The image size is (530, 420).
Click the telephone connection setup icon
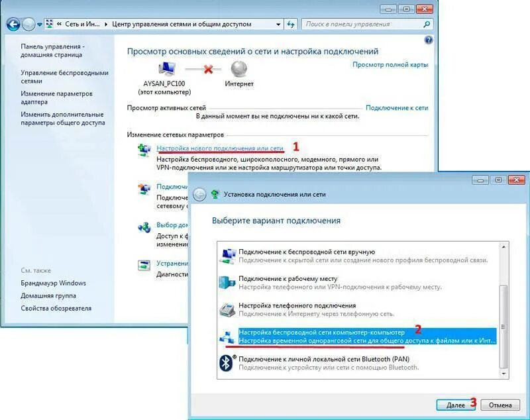click(x=227, y=309)
